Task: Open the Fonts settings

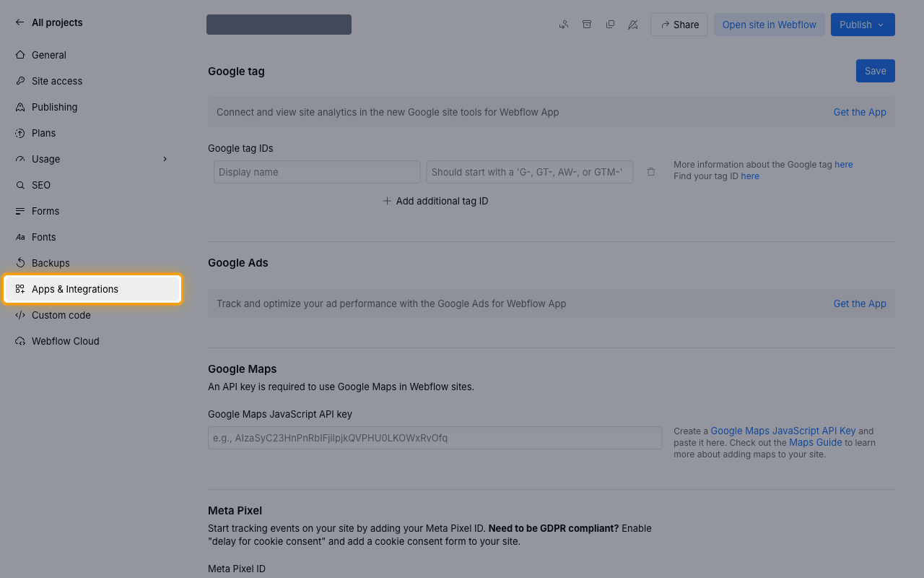Action: point(92,237)
